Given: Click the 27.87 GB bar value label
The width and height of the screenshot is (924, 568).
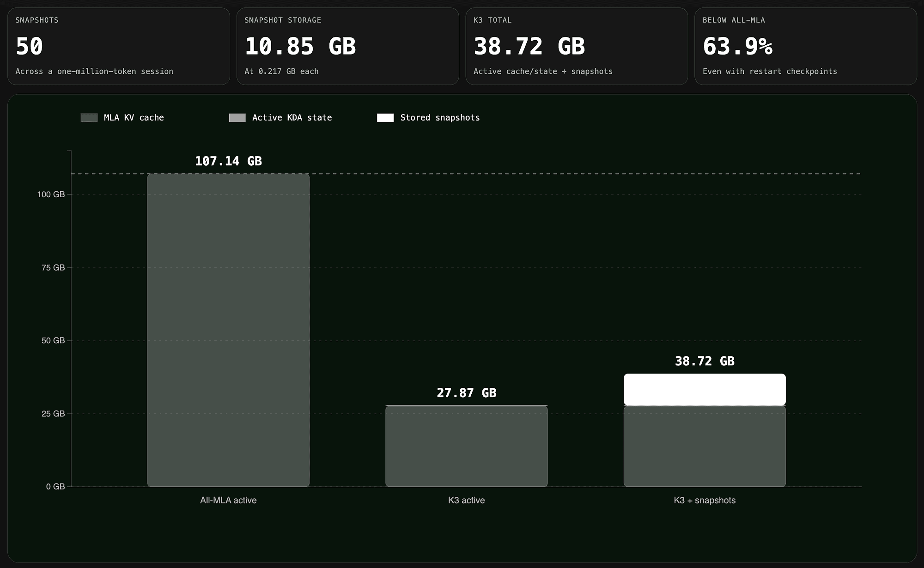Looking at the screenshot, I should [467, 393].
